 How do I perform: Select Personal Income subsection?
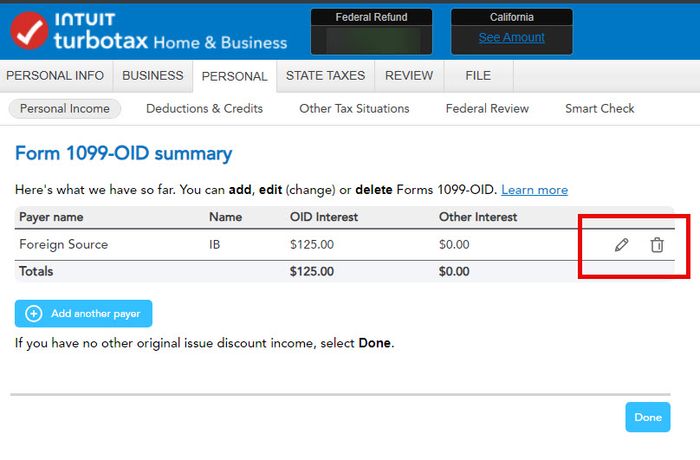click(66, 109)
